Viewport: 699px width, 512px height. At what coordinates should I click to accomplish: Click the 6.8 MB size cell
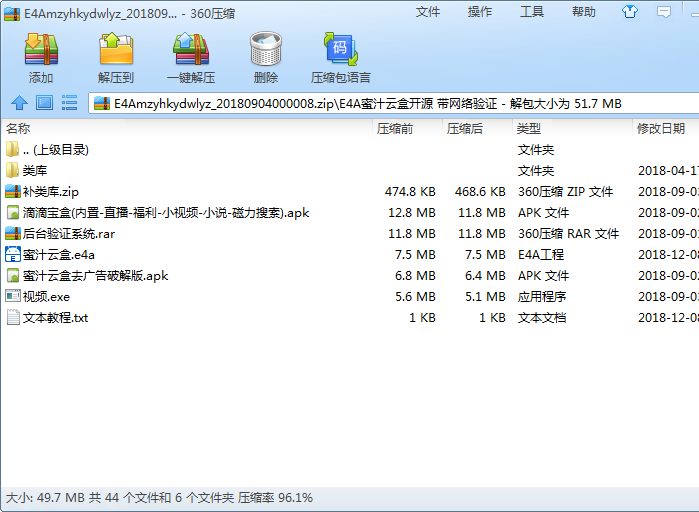[415, 275]
